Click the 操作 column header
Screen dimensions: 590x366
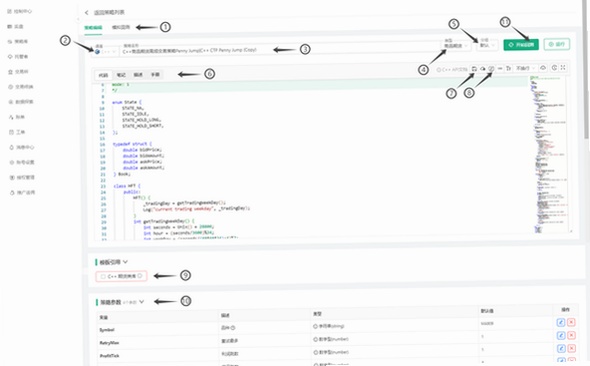565,310
